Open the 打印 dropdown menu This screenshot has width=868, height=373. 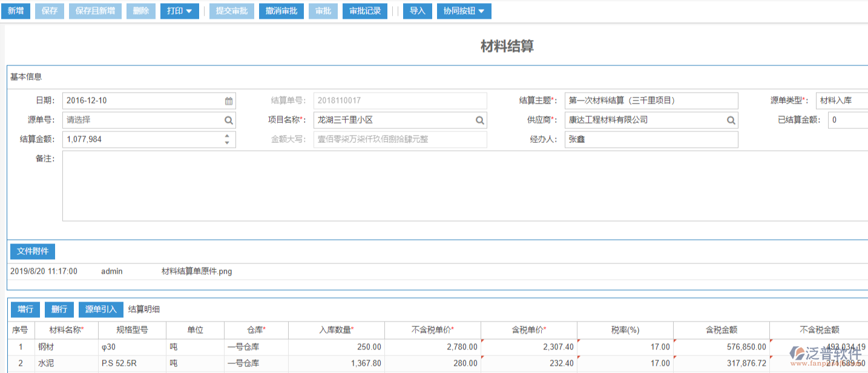179,11
